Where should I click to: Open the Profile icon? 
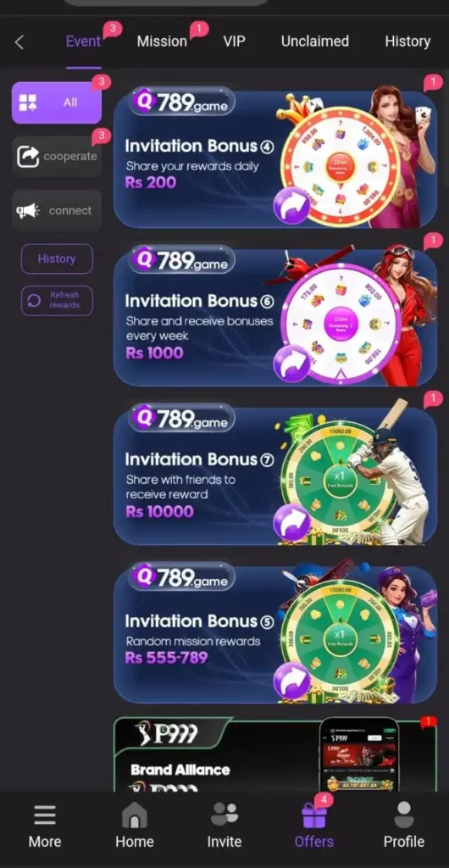coord(403,815)
